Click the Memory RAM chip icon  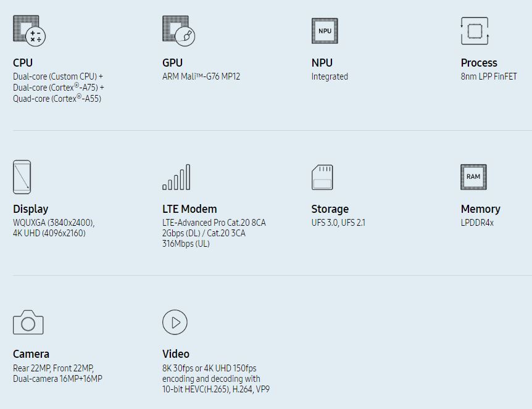point(473,177)
